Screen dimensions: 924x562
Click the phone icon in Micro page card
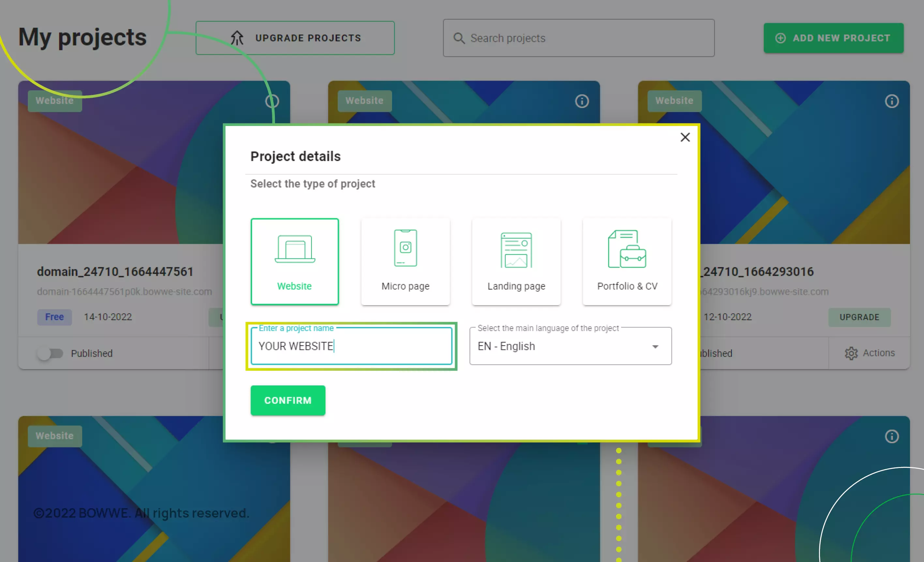pyautogui.click(x=405, y=248)
